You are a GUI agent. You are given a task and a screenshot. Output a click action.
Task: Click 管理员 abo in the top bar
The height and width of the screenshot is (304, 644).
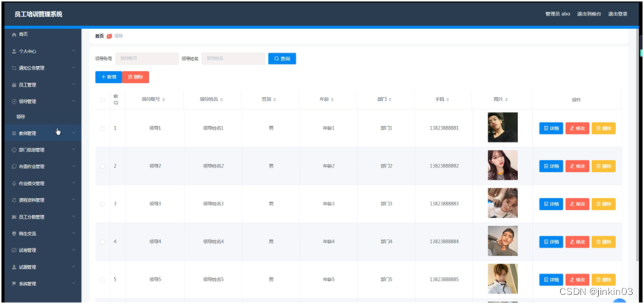557,14
